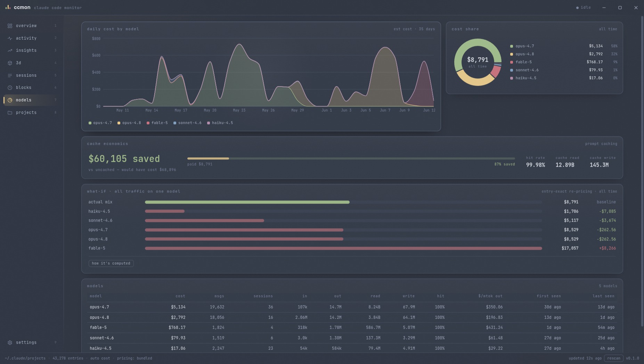Screen dimensions: 644x364
Task: Click the blocks clock icon
Action: pos(10,88)
